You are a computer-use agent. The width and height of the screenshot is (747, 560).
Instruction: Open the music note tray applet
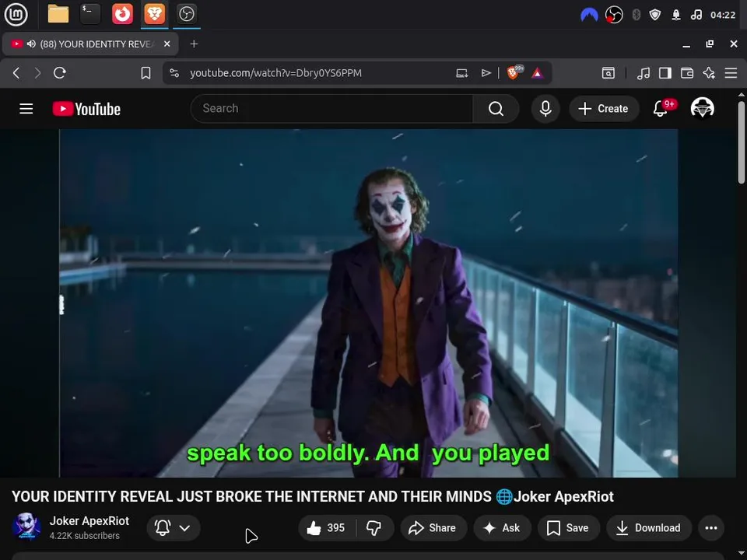pyautogui.click(x=696, y=16)
